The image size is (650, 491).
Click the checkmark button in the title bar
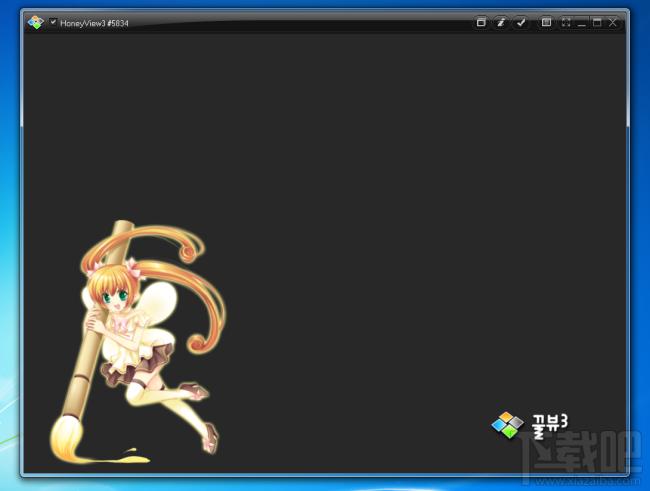point(521,22)
